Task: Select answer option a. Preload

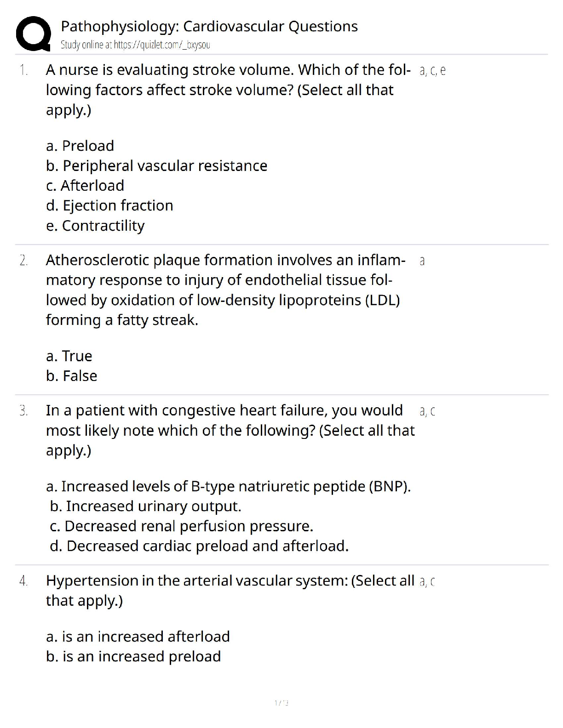Action: [80, 146]
